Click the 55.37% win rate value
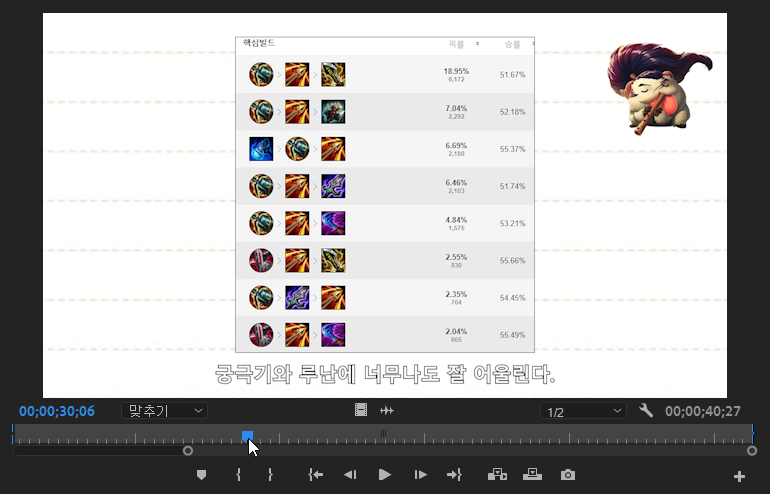 pyautogui.click(x=512, y=149)
